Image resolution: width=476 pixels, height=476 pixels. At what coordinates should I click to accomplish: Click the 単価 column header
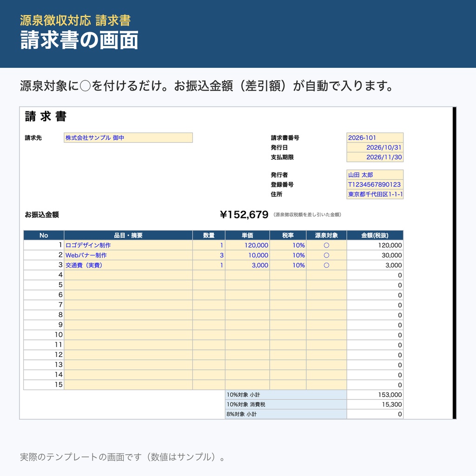click(x=247, y=235)
